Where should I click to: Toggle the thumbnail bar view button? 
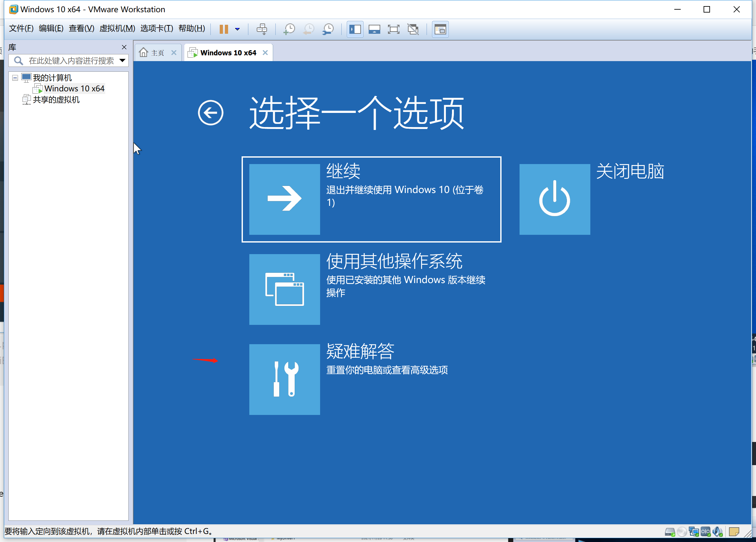click(x=374, y=29)
